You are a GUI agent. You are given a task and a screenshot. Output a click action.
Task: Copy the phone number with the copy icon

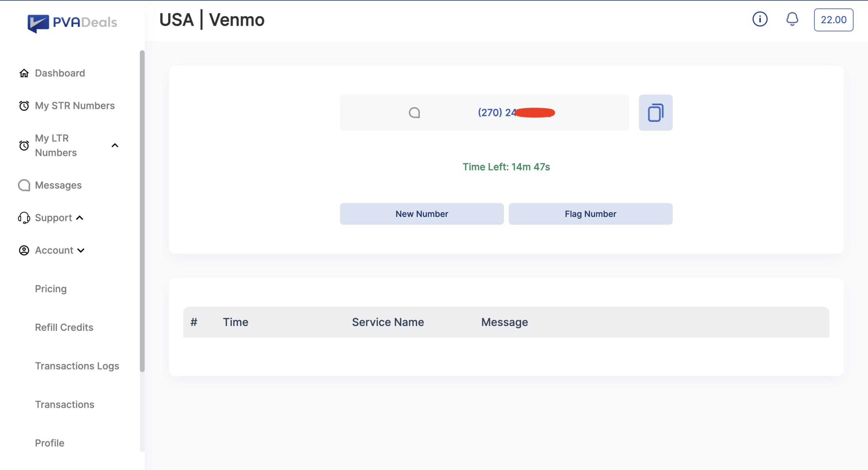click(655, 113)
